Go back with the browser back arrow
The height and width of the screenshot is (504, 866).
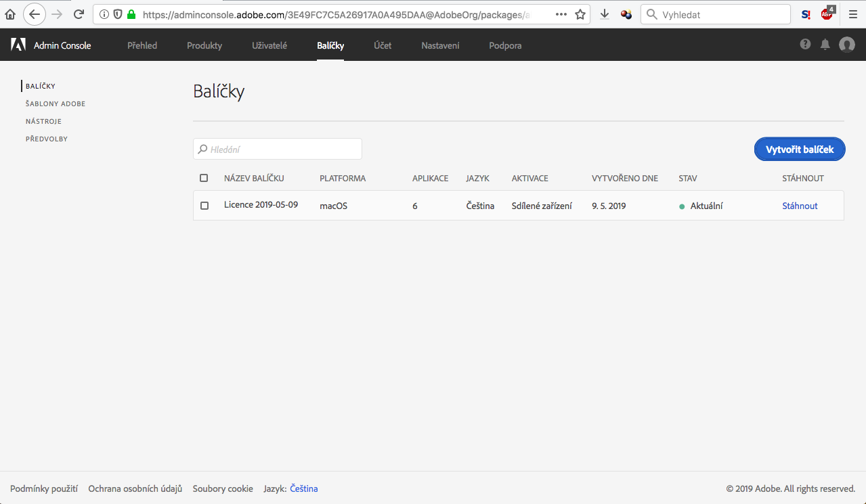tap(34, 14)
